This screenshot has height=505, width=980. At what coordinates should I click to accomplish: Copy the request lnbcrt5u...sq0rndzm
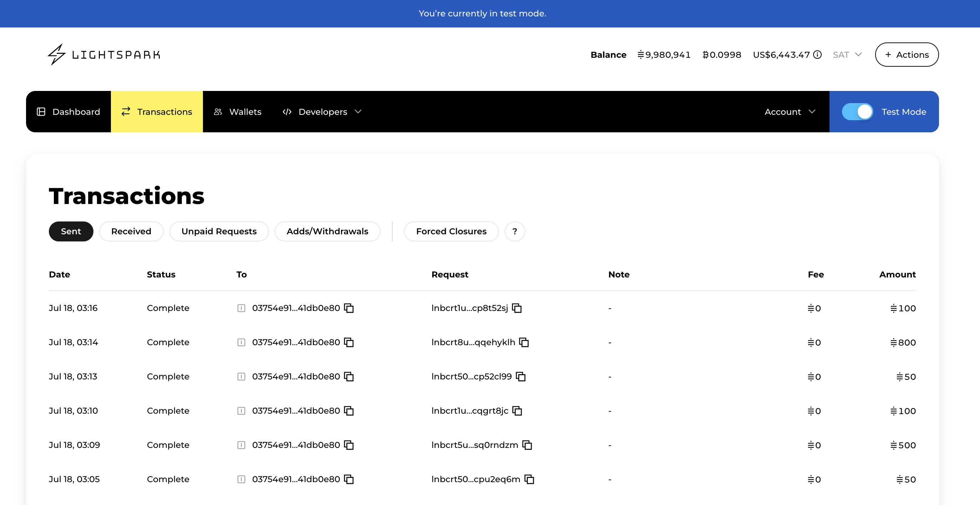point(527,445)
